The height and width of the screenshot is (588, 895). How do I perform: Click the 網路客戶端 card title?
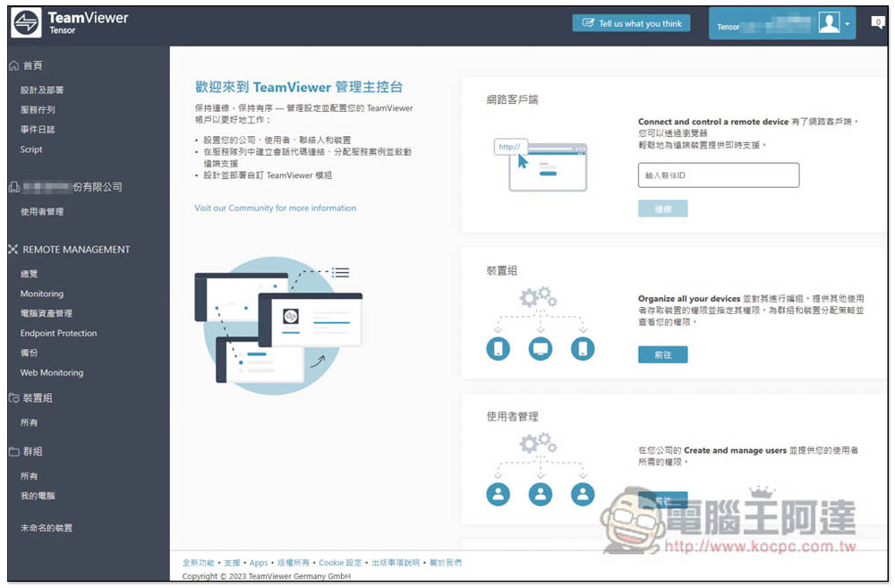point(512,100)
